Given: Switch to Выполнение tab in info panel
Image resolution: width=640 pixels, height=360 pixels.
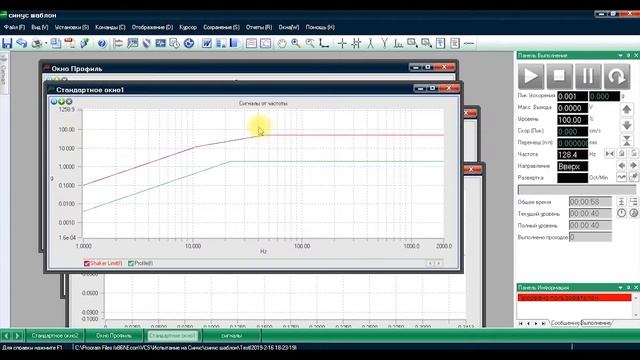Looking at the screenshot, I should point(596,323).
